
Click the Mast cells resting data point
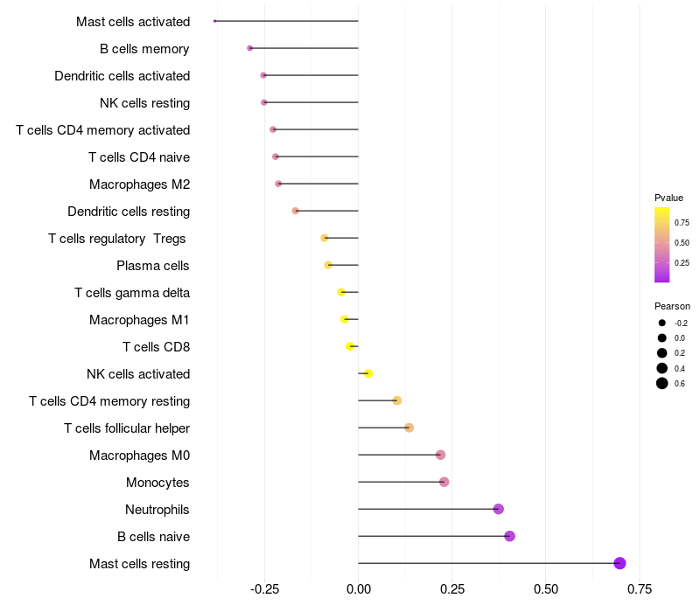click(619, 563)
